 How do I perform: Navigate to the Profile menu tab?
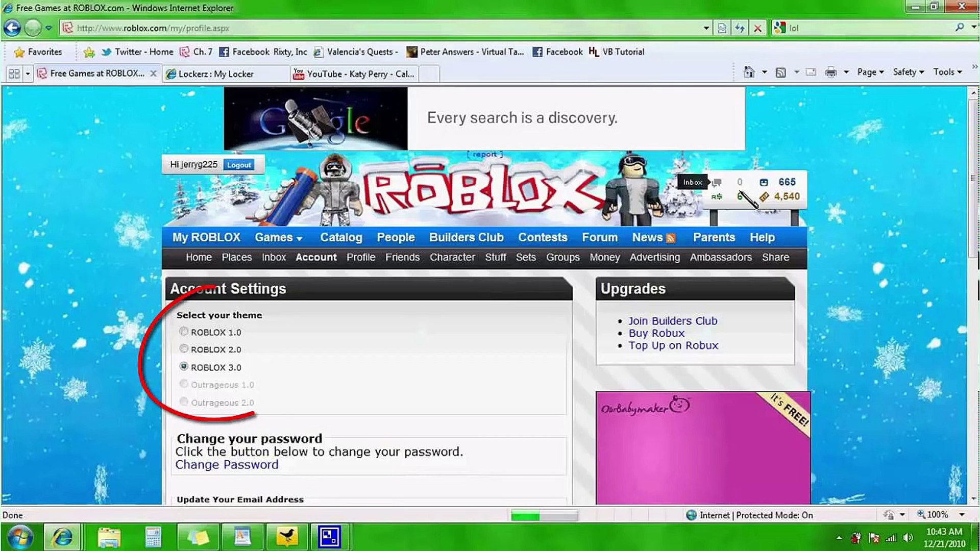tap(361, 257)
